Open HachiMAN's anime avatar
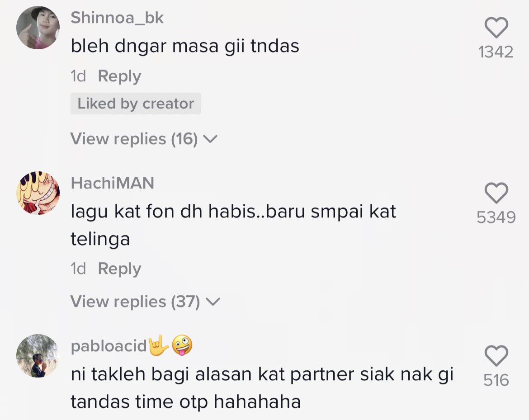 tap(38, 193)
